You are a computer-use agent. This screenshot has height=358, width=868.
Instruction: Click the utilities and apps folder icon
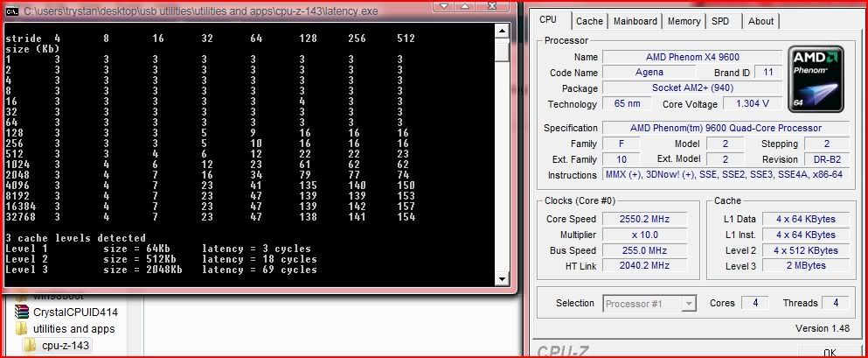22,328
